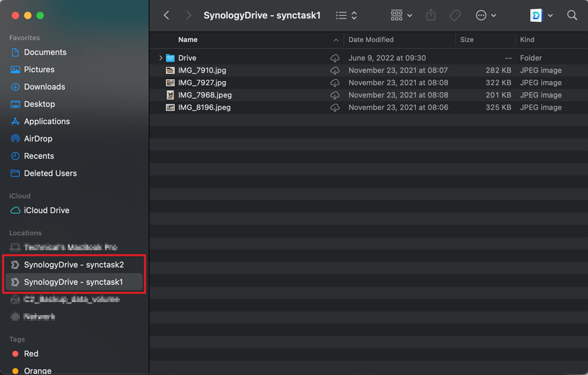Go back with the toolbar back arrow
This screenshot has height=375, width=588.
167,15
